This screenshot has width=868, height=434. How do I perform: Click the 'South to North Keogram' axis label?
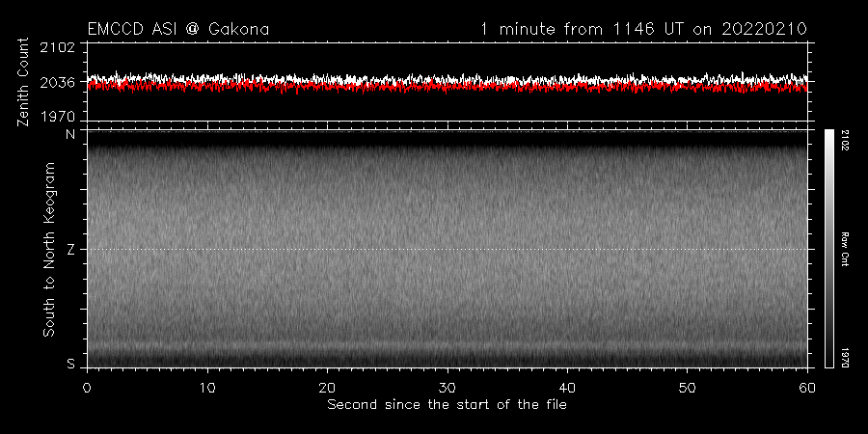[49, 249]
